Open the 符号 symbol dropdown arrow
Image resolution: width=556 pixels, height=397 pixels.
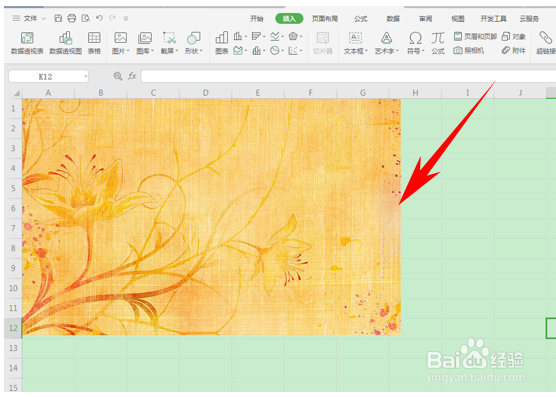(423, 51)
